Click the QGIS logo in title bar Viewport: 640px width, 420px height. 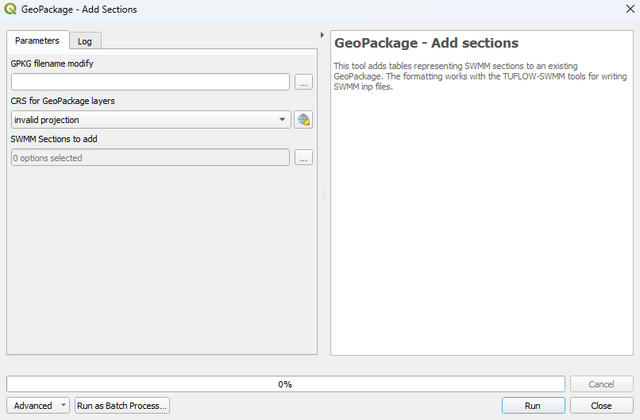pyautogui.click(x=10, y=10)
